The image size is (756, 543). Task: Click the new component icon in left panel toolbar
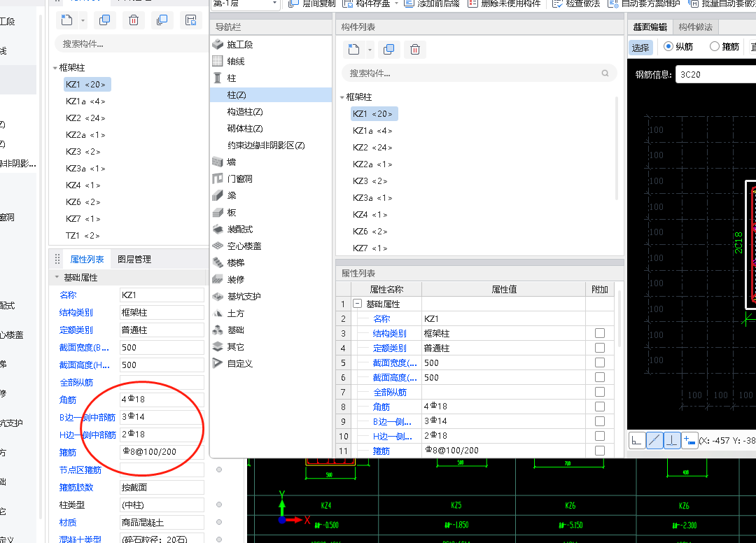pos(66,20)
